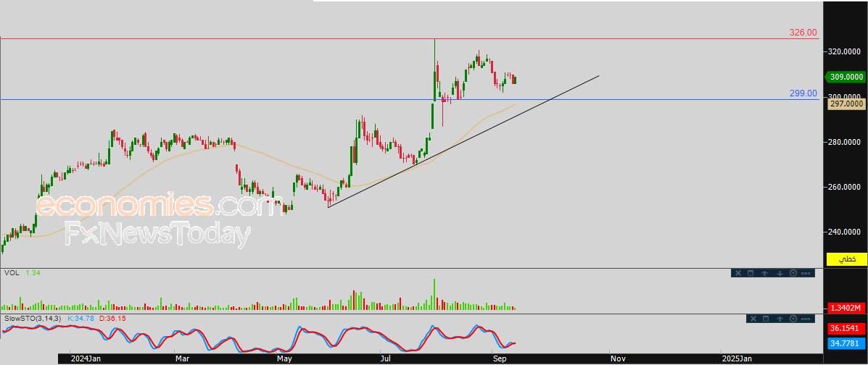Viewport: 868px width, 365px height.
Task: Select the 309.0000 current price tag
Action: (x=846, y=77)
